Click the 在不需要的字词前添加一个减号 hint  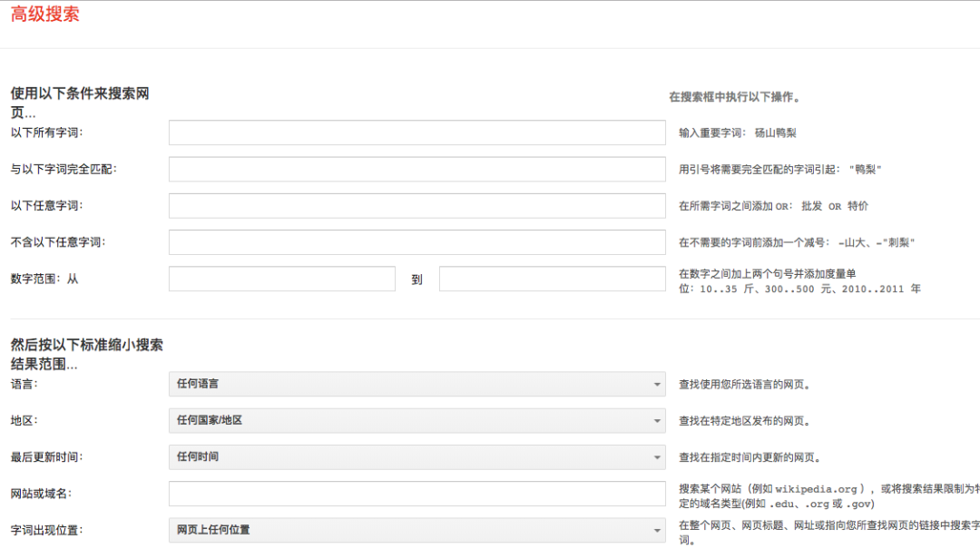point(797,242)
